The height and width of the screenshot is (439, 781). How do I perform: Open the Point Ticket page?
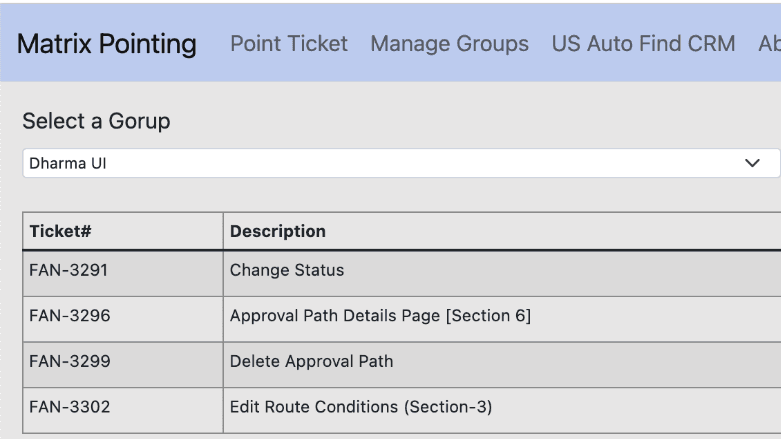pos(289,44)
